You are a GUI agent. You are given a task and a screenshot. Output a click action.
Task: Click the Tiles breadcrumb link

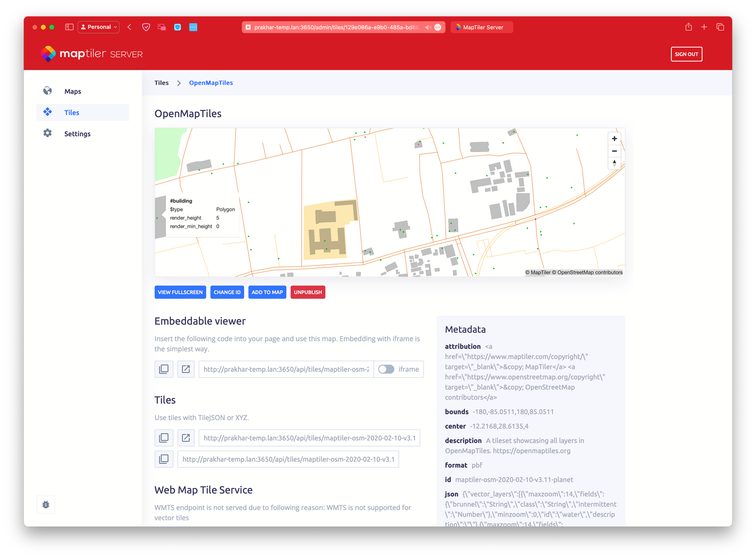[161, 83]
